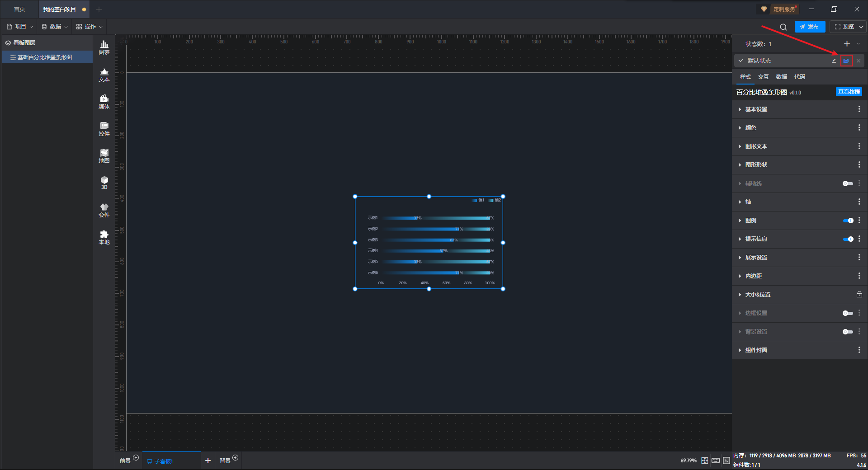Open the 本地 local component library

coord(104,237)
